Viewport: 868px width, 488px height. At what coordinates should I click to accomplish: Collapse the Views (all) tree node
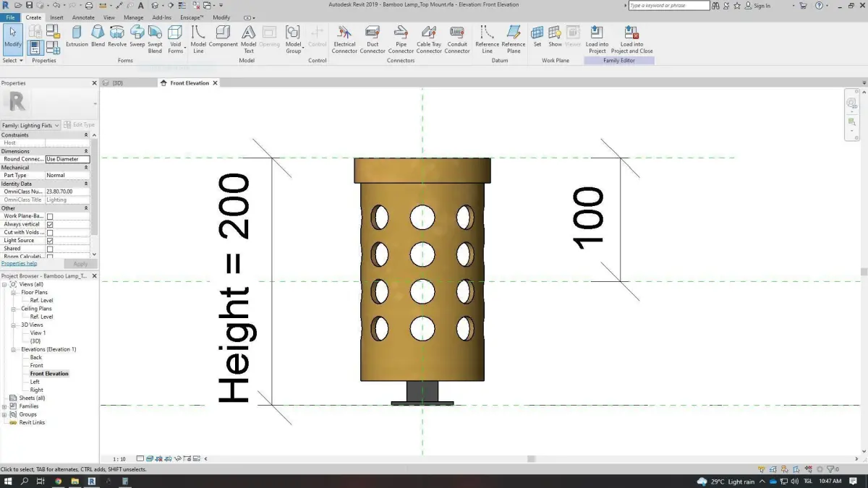(x=4, y=284)
